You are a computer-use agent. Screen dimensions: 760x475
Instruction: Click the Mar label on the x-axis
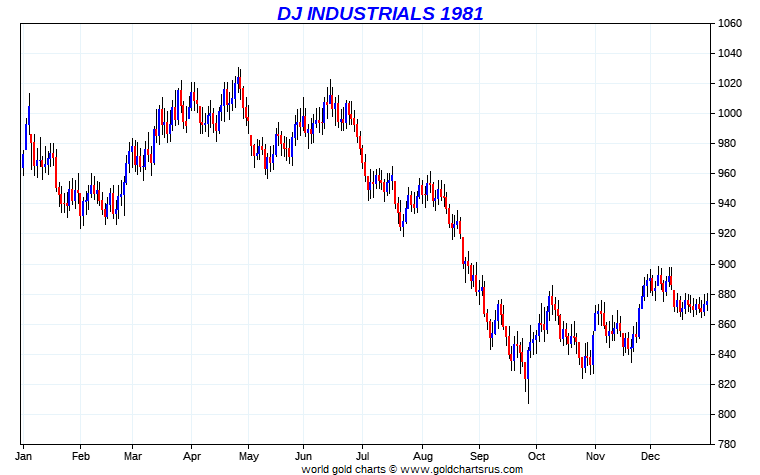coord(133,457)
